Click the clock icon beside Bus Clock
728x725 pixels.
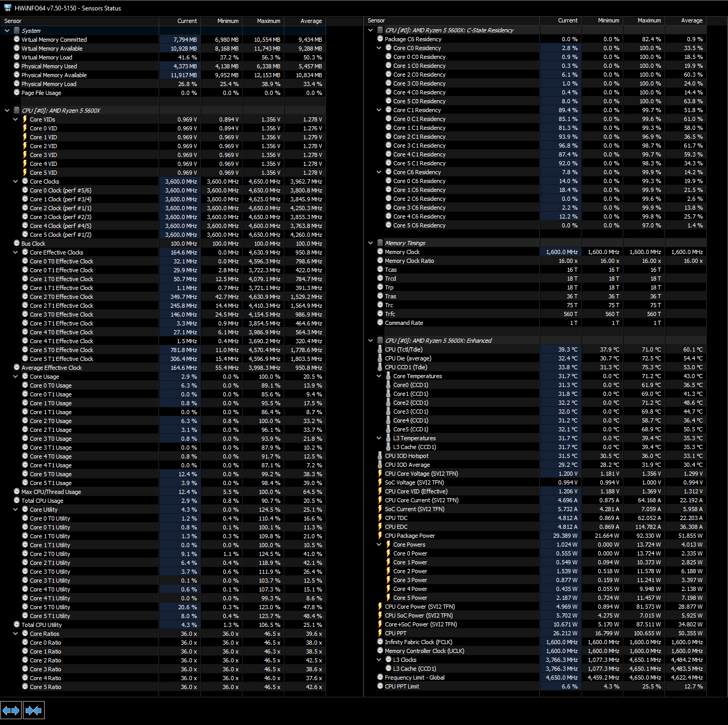click(17, 244)
